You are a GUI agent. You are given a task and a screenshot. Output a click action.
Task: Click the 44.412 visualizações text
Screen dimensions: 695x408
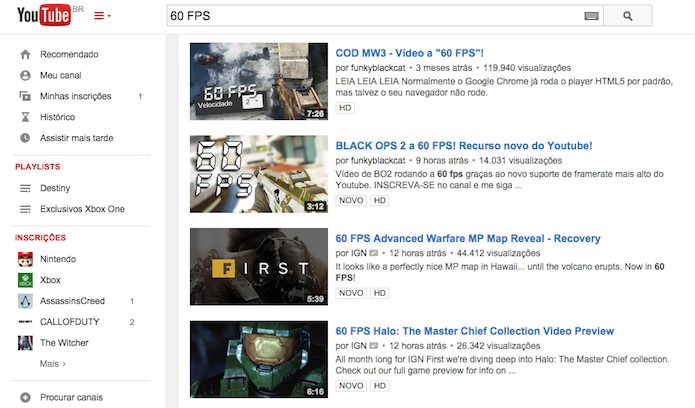pyautogui.click(x=499, y=253)
